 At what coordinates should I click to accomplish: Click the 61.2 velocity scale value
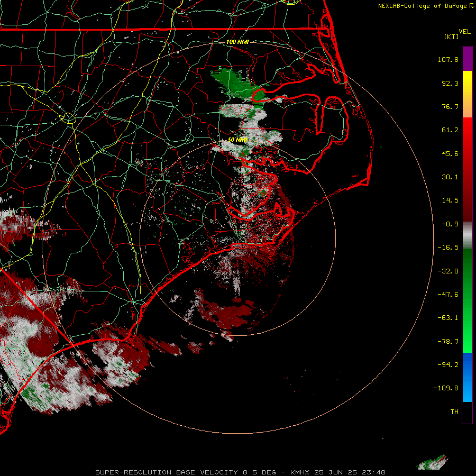click(x=450, y=130)
